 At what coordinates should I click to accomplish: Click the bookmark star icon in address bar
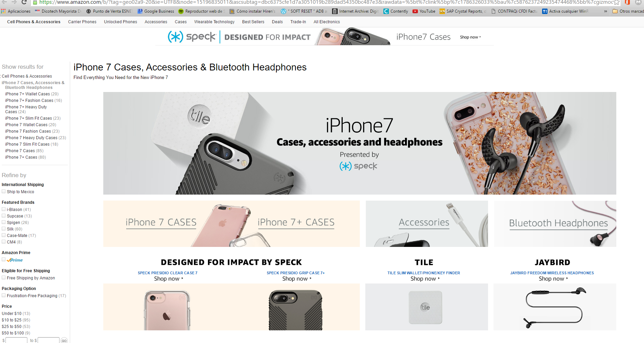click(x=617, y=2)
